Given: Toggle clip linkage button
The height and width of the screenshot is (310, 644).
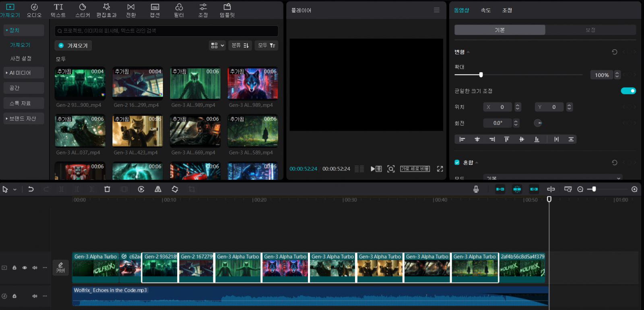Looking at the screenshot, I should pos(534,189).
